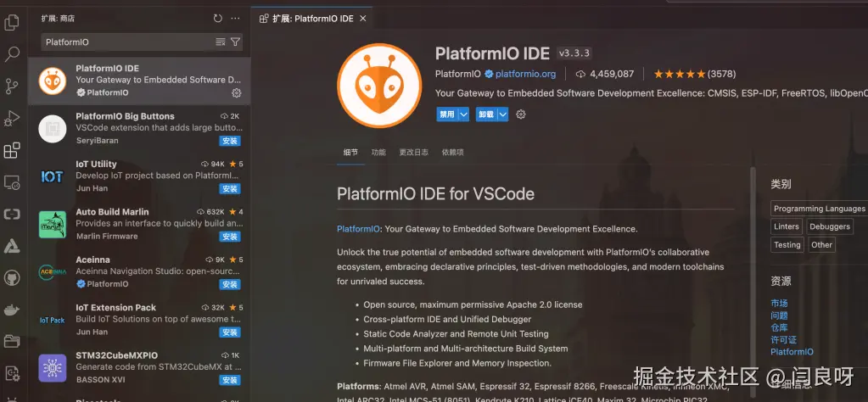
Task: Click the Other category tag
Action: coord(821,245)
